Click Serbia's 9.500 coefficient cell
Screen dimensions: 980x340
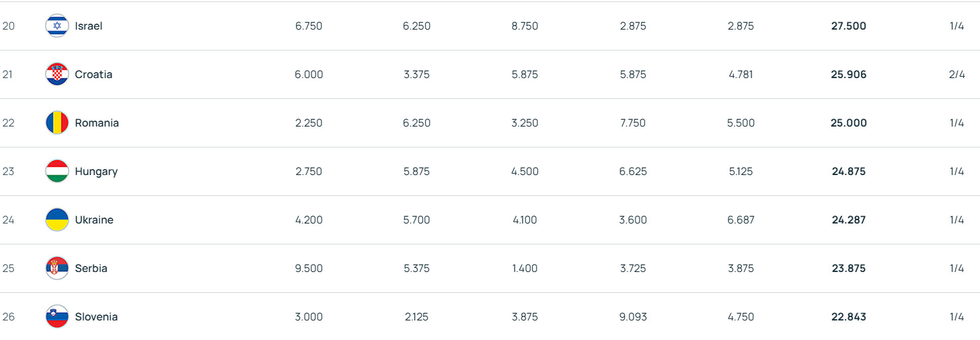point(309,268)
